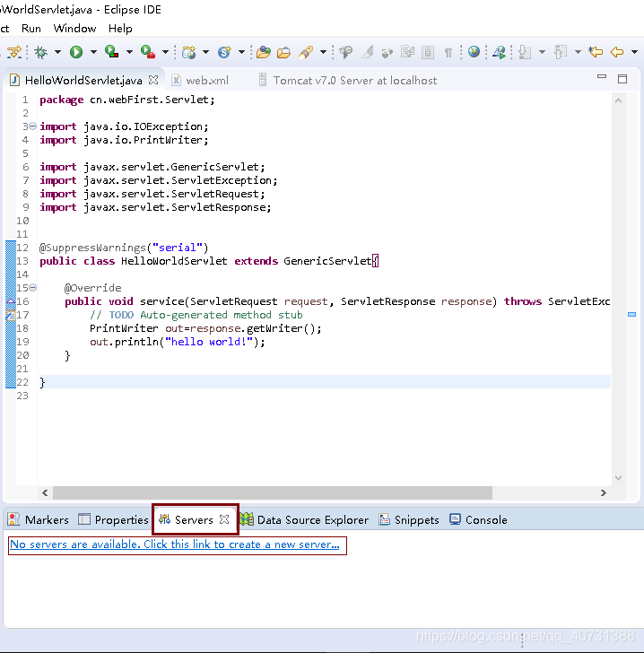This screenshot has height=653, width=644.
Task: Click the override indicator triangle at line 16
Action: coord(11,301)
